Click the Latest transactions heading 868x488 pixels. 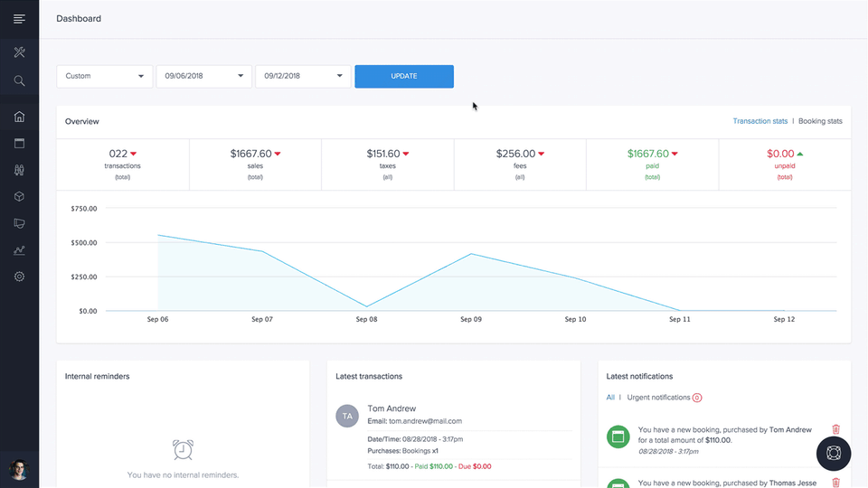click(369, 376)
